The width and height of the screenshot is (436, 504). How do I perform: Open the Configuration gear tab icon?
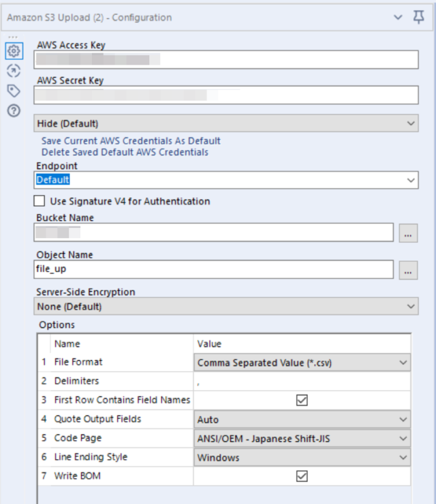pyautogui.click(x=14, y=50)
